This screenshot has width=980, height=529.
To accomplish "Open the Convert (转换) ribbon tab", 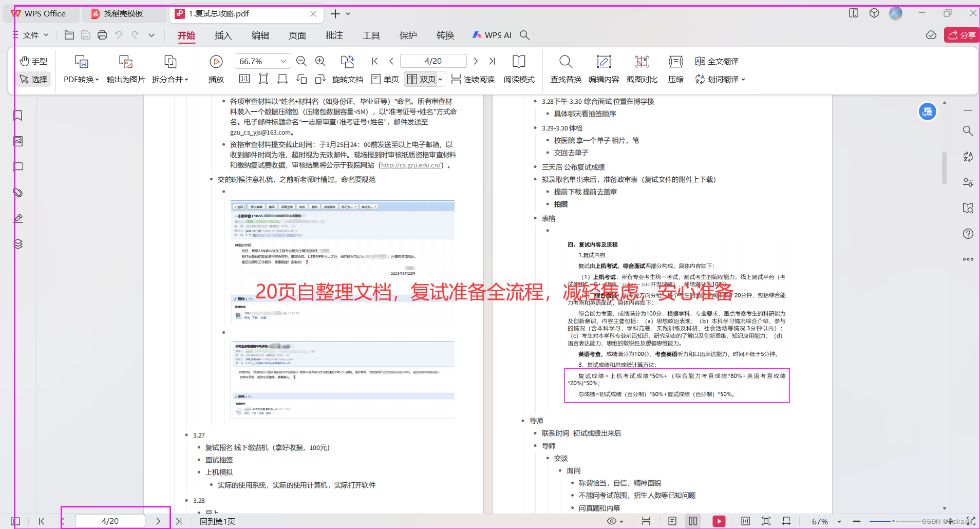I will pyautogui.click(x=445, y=35).
